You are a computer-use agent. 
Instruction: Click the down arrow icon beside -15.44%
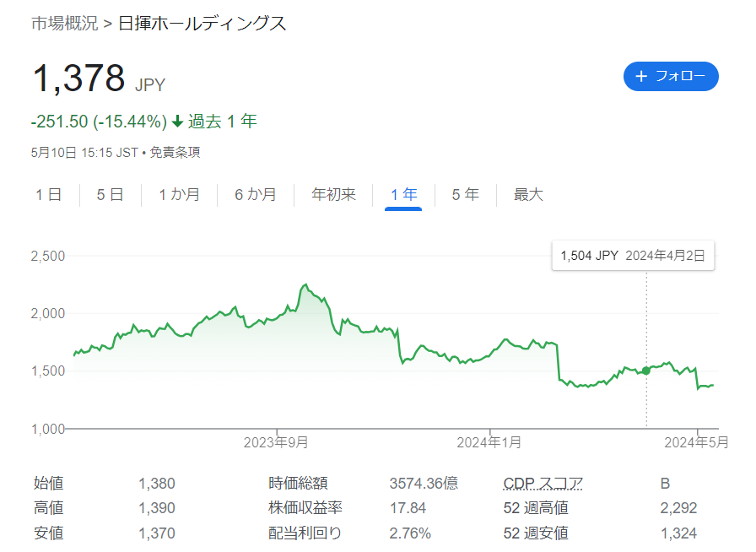coord(177,121)
